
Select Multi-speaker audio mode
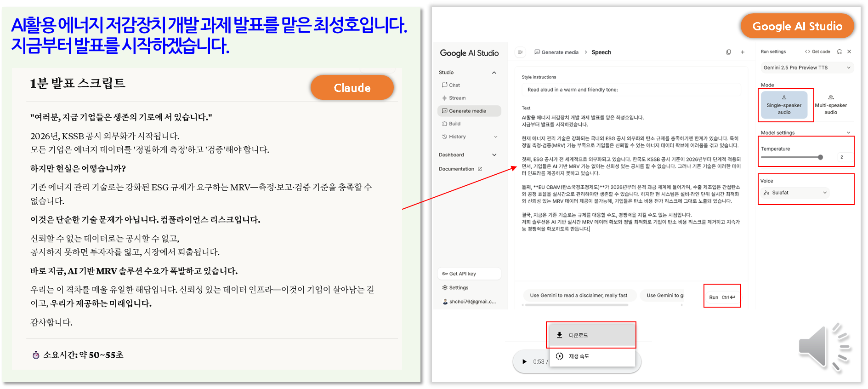(831, 105)
